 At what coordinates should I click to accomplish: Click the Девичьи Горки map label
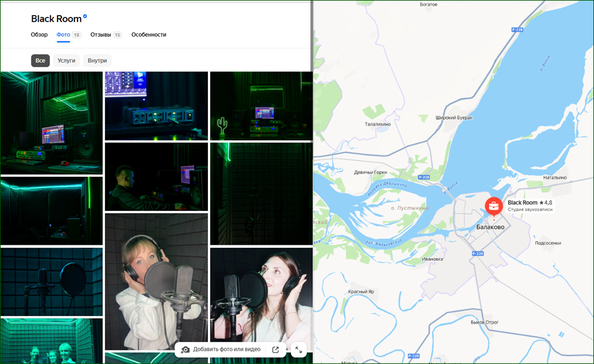click(x=370, y=172)
